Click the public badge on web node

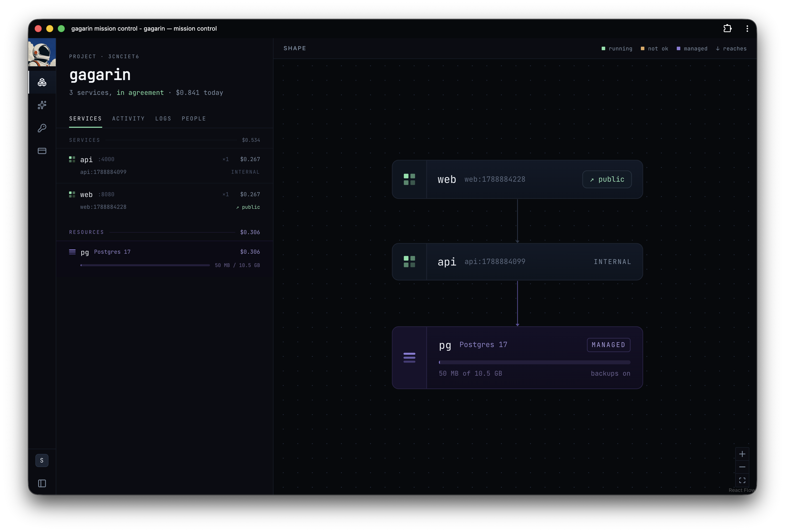click(607, 179)
